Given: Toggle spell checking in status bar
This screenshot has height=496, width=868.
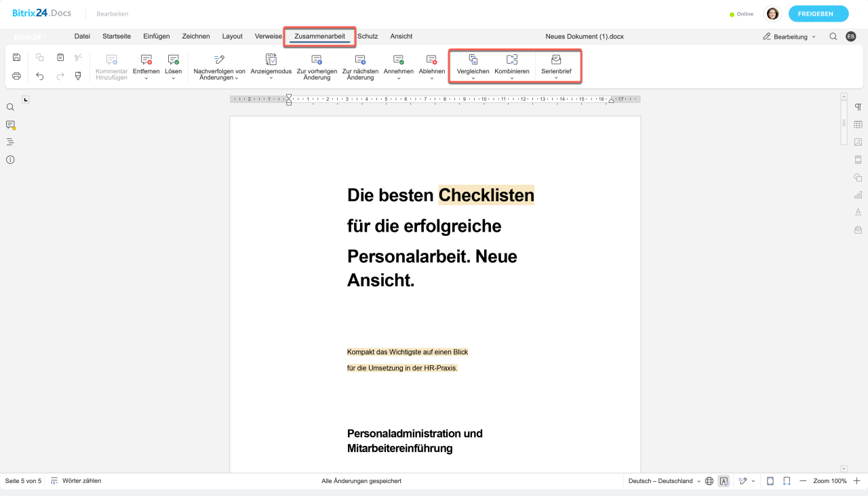Looking at the screenshot, I should [724, 481].
